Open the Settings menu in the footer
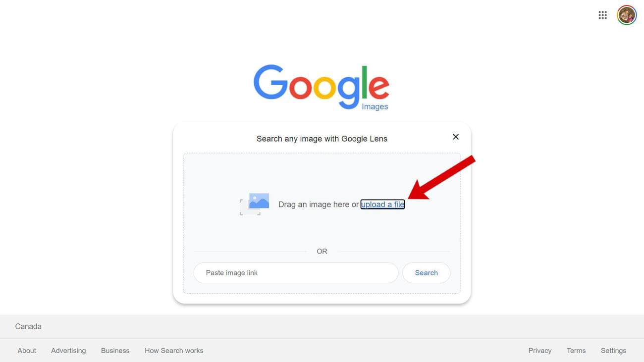 click(x=613, y=351)
